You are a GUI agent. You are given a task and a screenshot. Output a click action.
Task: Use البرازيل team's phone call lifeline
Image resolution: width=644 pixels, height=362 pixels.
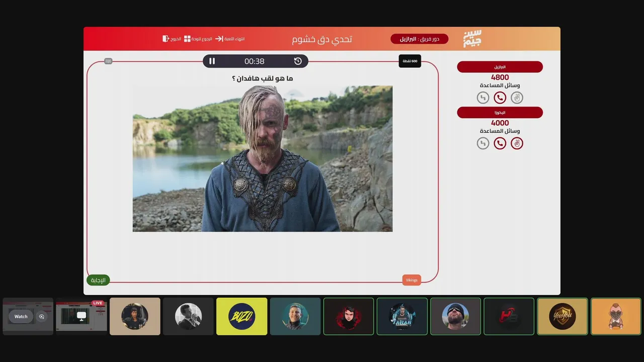[500, 98]
